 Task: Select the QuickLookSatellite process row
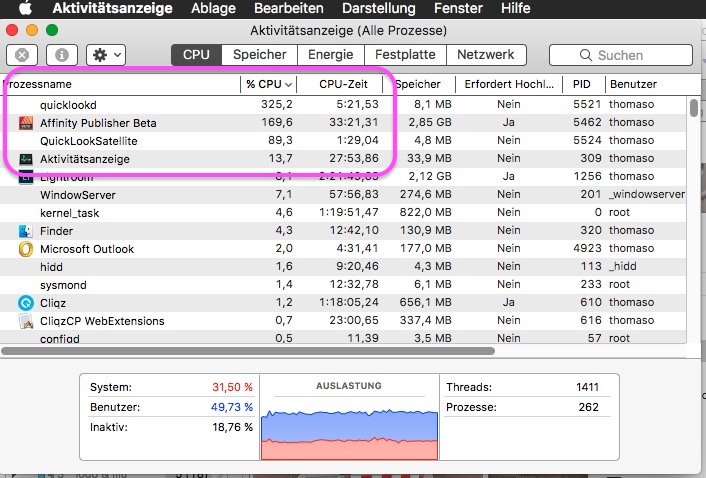[343, 140]
